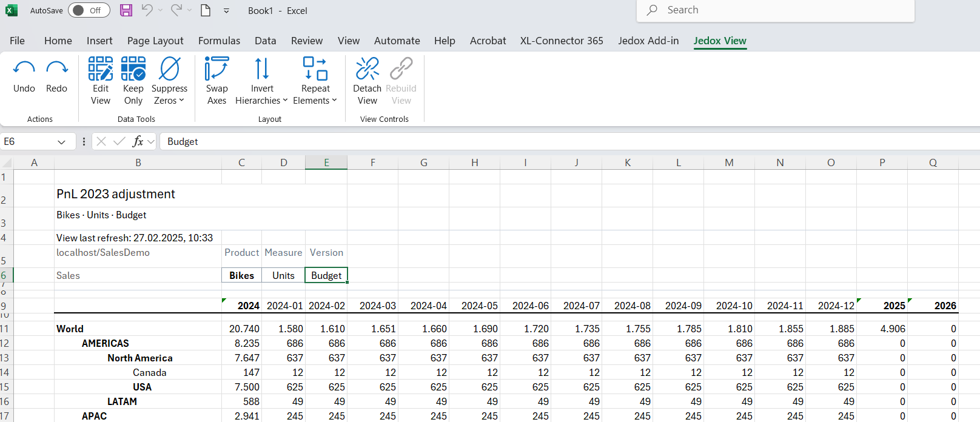Open the Suppress Zeros dropdown
980x422 pixels.
(x=169, y=94)
